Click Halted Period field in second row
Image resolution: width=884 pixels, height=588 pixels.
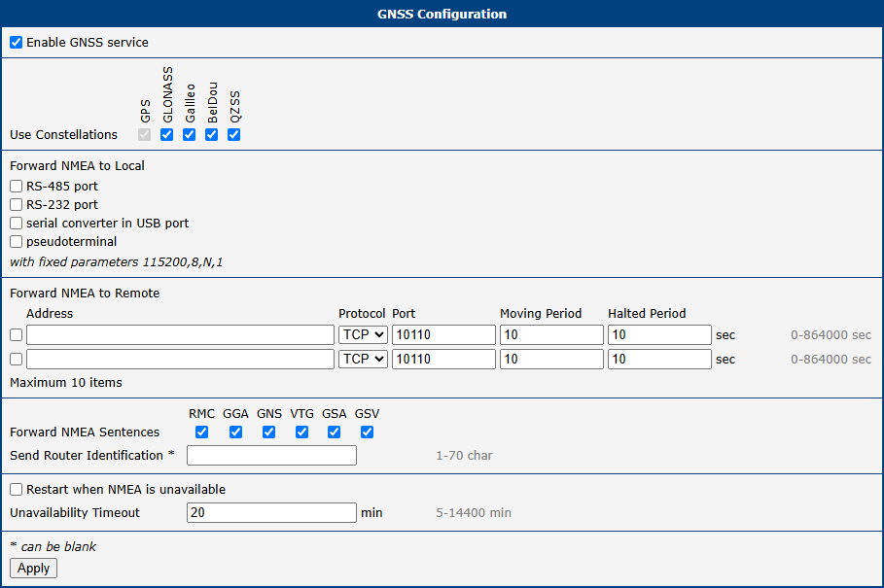pyautogui.click(x=659, y=359)
